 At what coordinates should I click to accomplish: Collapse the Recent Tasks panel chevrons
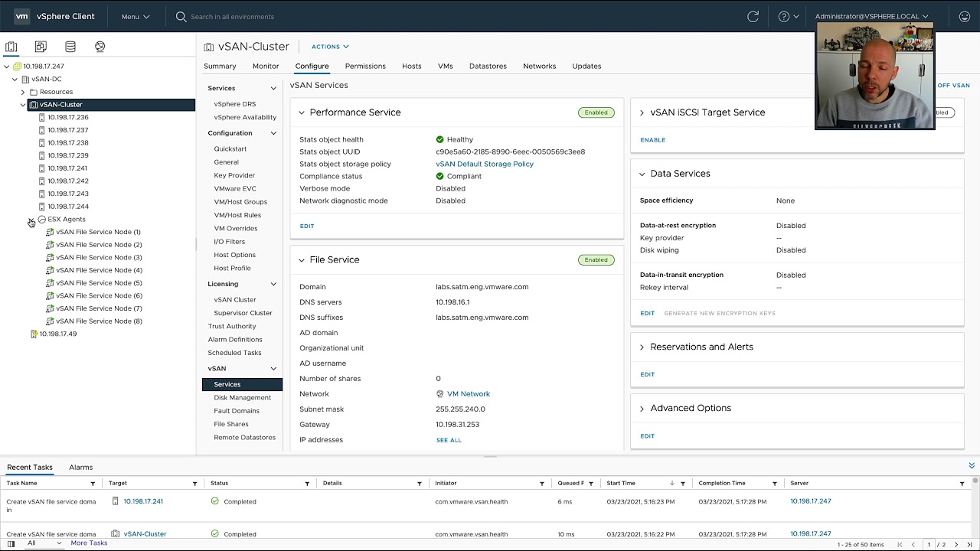(x=972, y=465)
